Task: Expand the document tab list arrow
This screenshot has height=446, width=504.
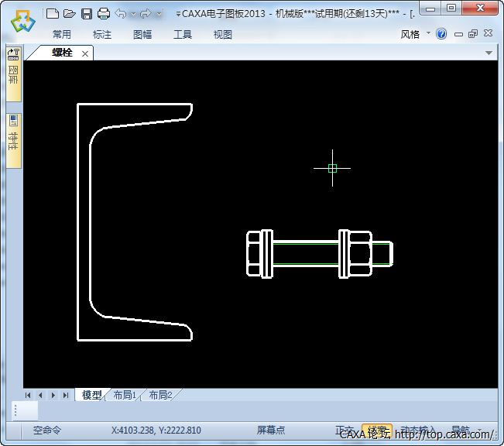Action: point(489,53)
